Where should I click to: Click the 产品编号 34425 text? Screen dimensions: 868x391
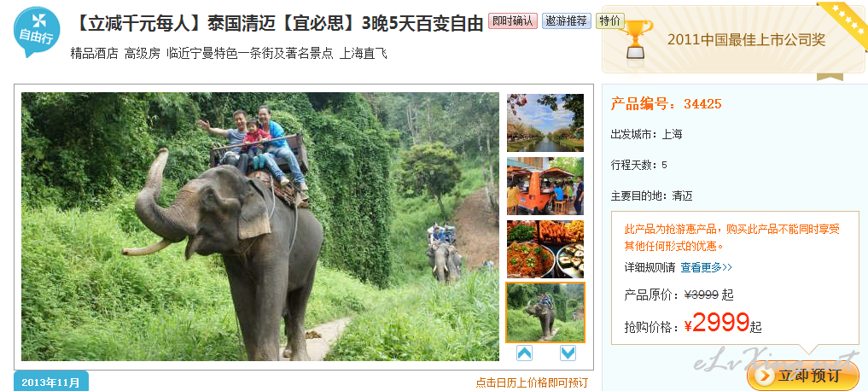666,103
